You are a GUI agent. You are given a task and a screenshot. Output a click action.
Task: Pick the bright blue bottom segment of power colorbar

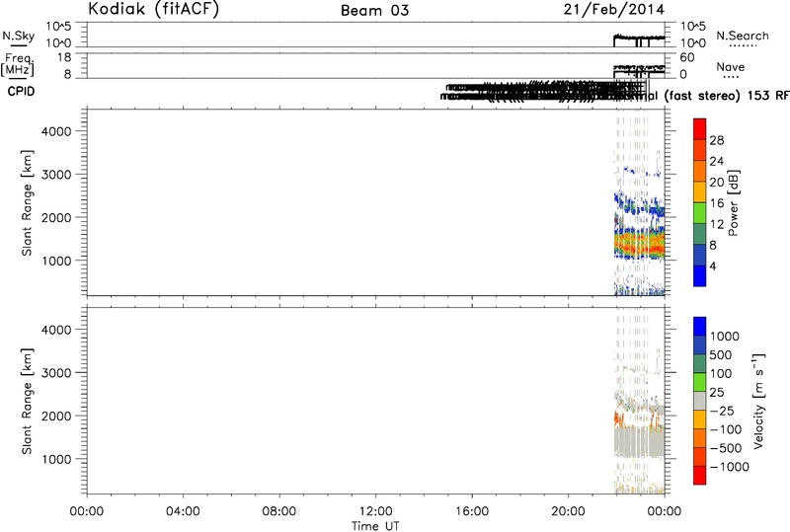[700, 276]
